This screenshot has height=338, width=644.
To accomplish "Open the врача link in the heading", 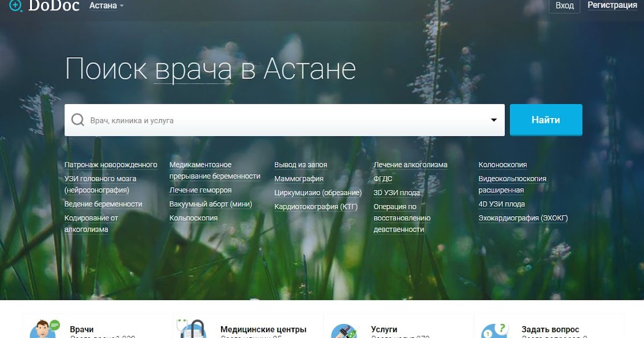I will click(194, 68).
